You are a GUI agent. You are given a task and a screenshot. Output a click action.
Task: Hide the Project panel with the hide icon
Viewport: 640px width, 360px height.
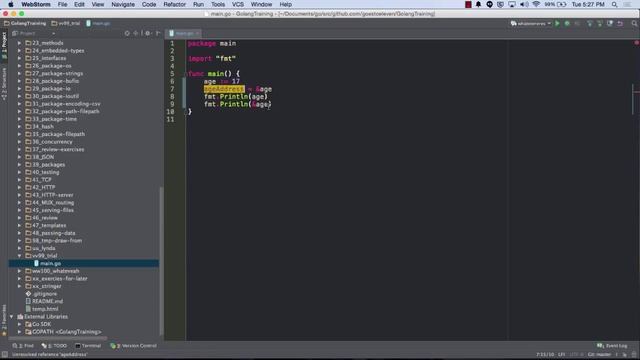158,33
